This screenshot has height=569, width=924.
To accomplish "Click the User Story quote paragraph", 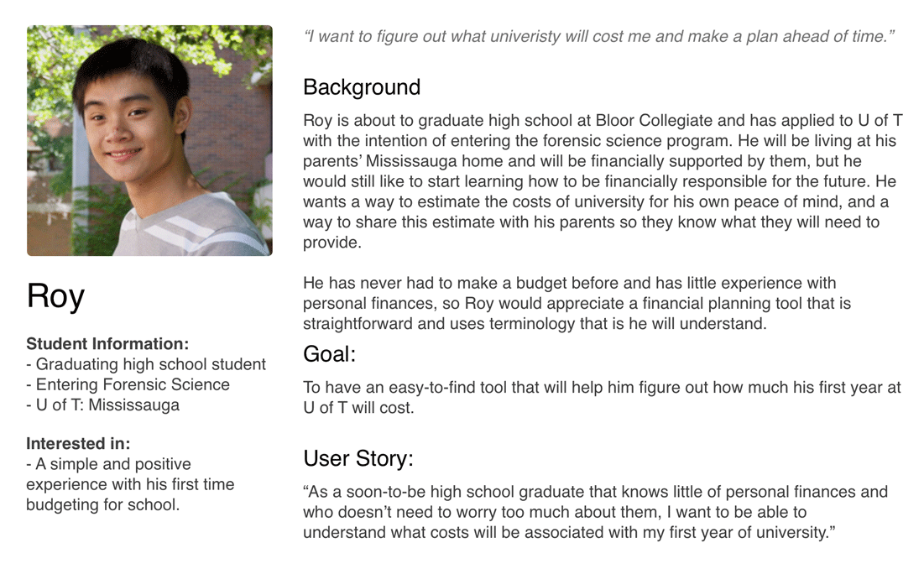I will click(x=595, y=512).
